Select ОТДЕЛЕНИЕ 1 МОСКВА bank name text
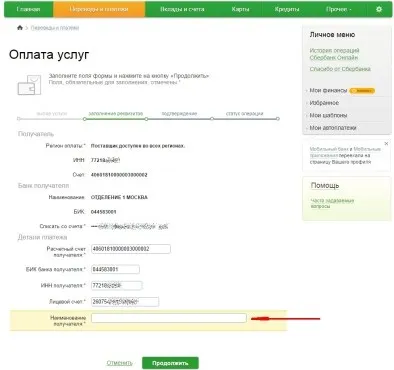This screenshot has width=394, height=370. pos(119,197)
